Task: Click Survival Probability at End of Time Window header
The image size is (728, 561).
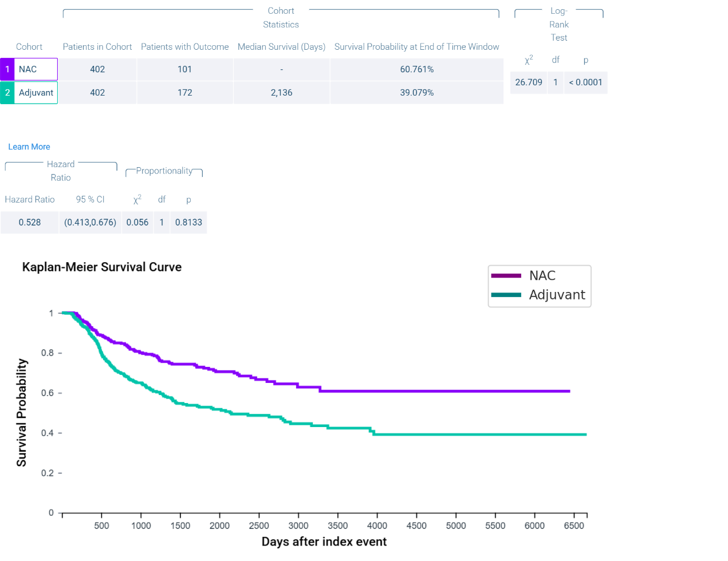Action: click(x=416, y=47)
